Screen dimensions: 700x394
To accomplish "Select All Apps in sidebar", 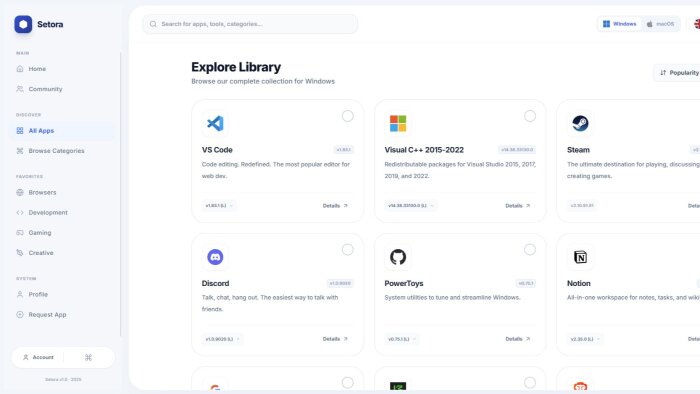I will pos(62,131).
